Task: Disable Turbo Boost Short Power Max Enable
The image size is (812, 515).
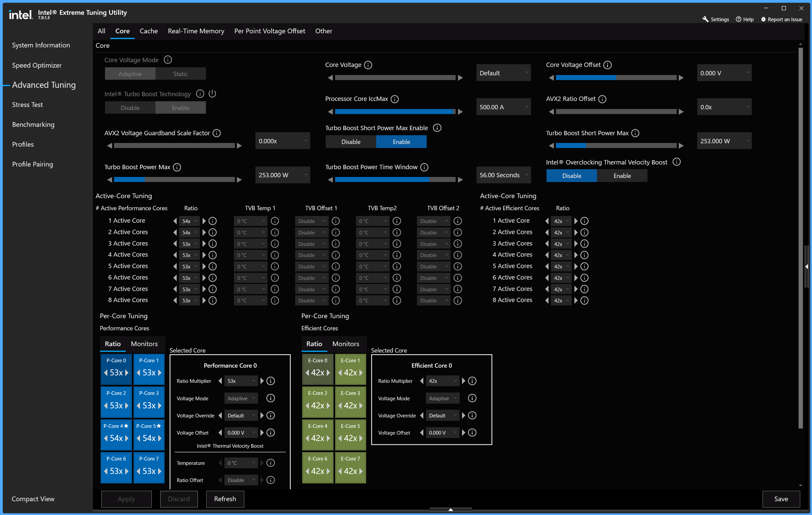Action: click(351, 142)
